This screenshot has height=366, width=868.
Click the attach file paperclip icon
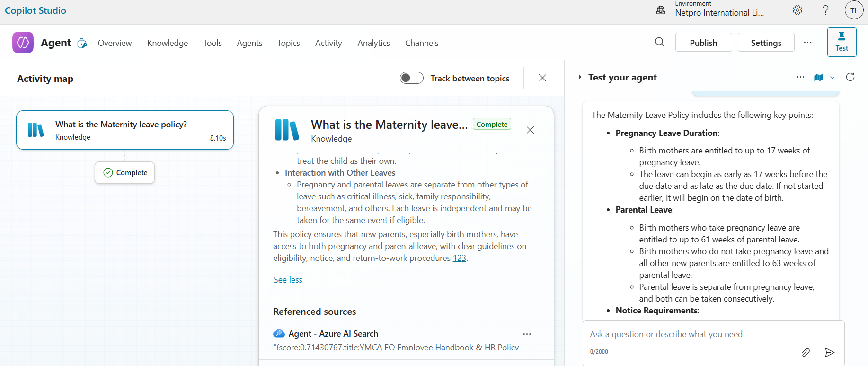pyautogui.click(x=806, y=352)
